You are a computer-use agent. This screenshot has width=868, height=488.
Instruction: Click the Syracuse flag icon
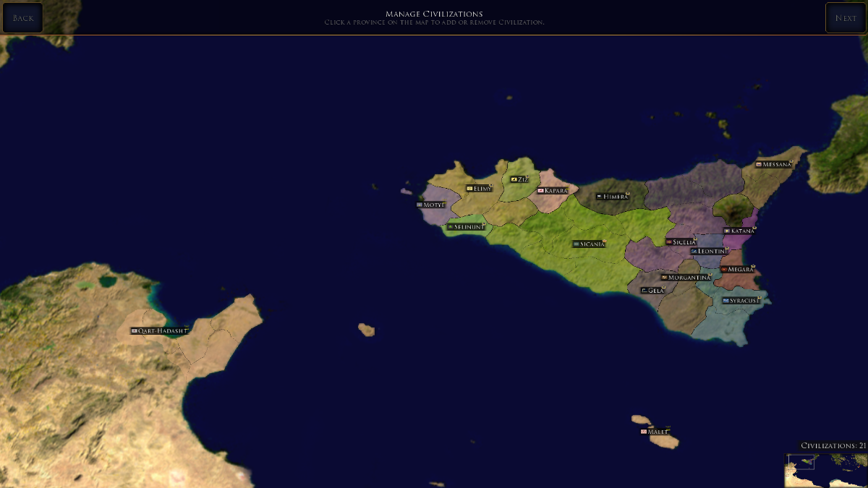coord(726,301)
